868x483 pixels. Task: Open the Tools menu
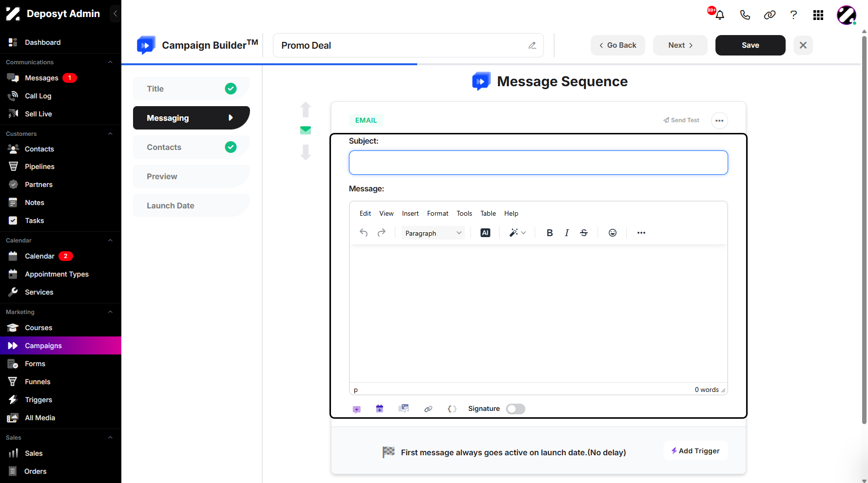point(464,213)
